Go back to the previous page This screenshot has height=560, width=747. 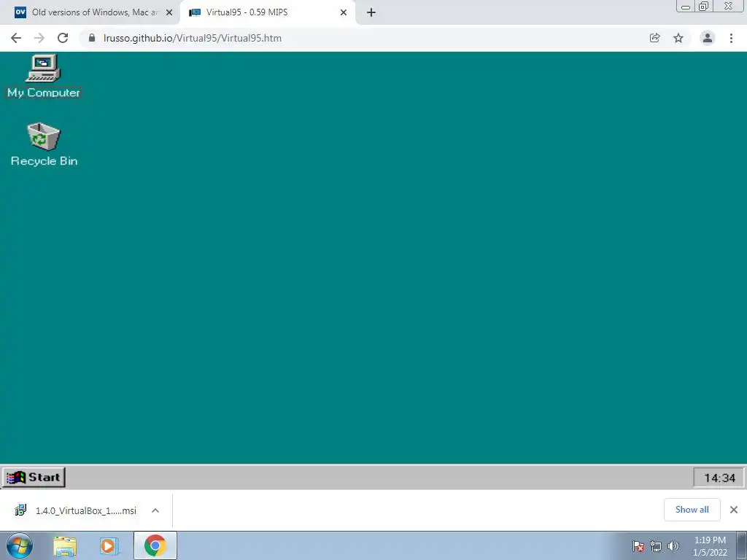(x=16, y=38)
